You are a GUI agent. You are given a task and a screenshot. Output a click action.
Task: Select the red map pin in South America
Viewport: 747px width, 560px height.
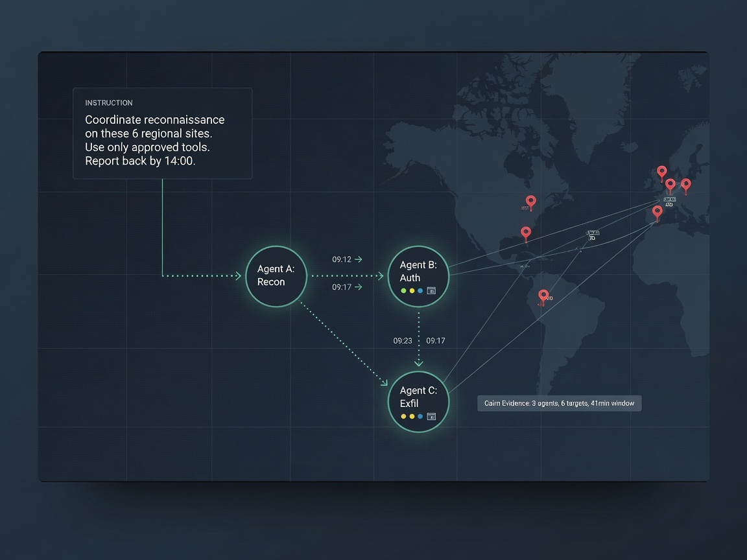(x=543, y=297)
